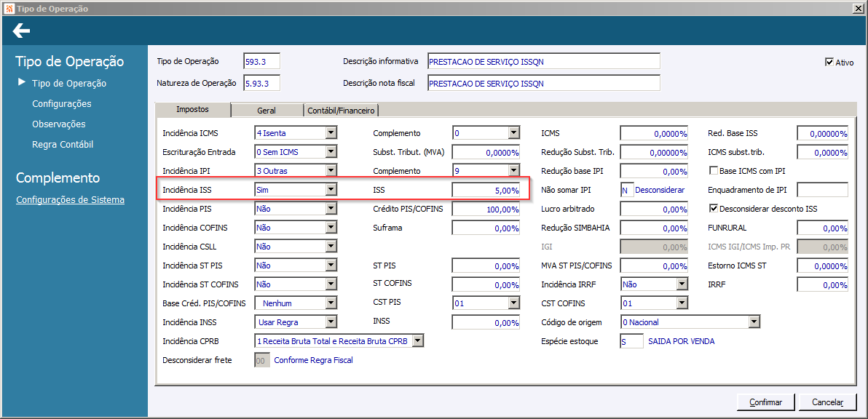Open Configurações de Sistema link
The width and height of the screenshot is (868, 419).
(x=70, y=200)
